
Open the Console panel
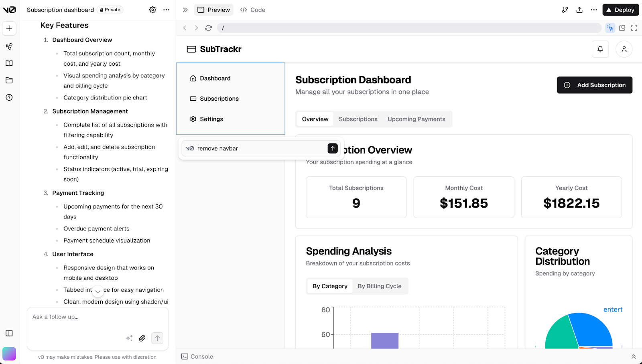click(197, 356)
